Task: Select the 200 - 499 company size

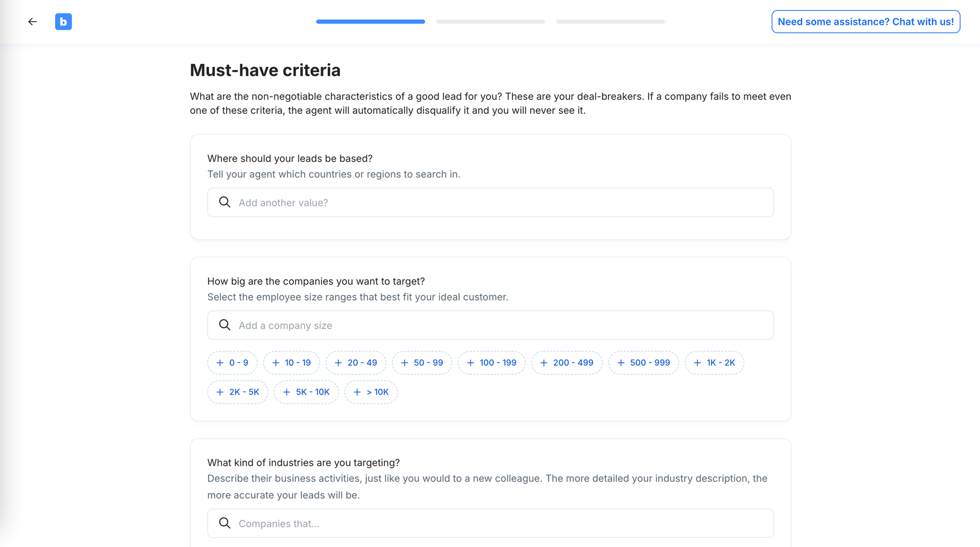Action: tap(567, 363)
